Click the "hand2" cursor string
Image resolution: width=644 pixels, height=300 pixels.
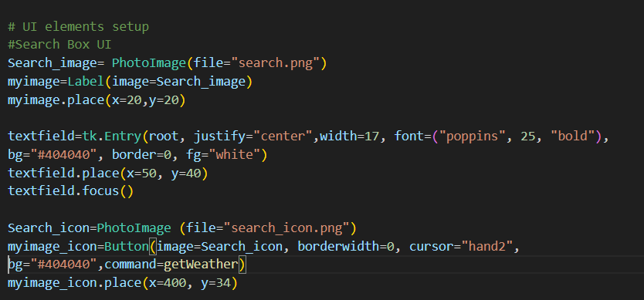[487, 246]
